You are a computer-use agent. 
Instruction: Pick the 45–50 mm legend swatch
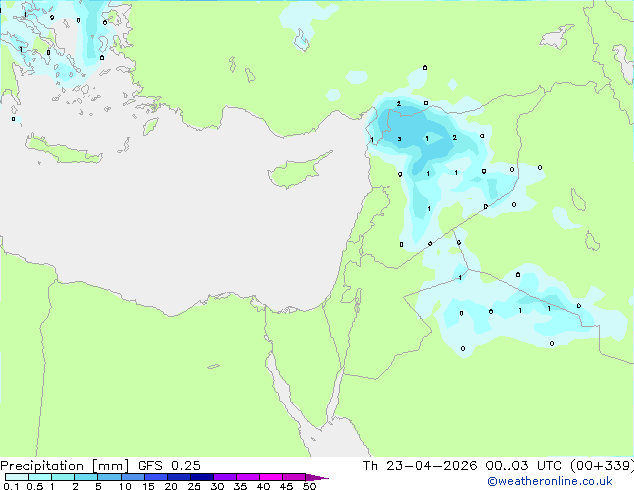coord(294,477)
